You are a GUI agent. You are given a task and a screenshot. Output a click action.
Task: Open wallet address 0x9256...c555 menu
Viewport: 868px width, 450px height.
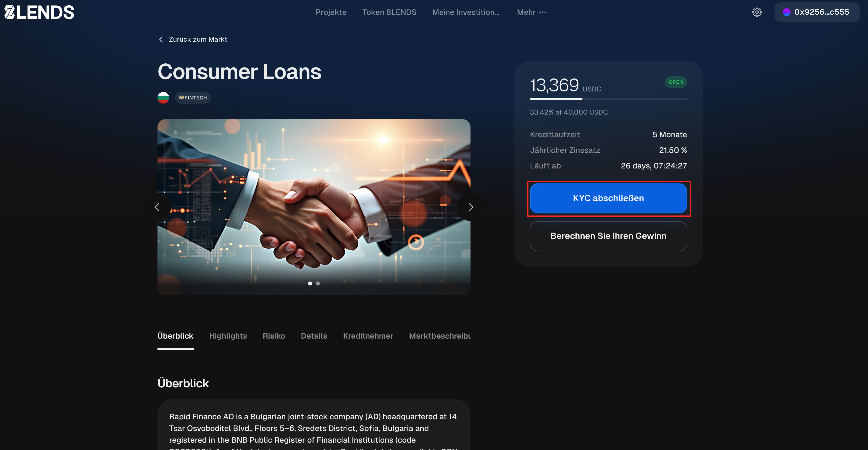817,12
